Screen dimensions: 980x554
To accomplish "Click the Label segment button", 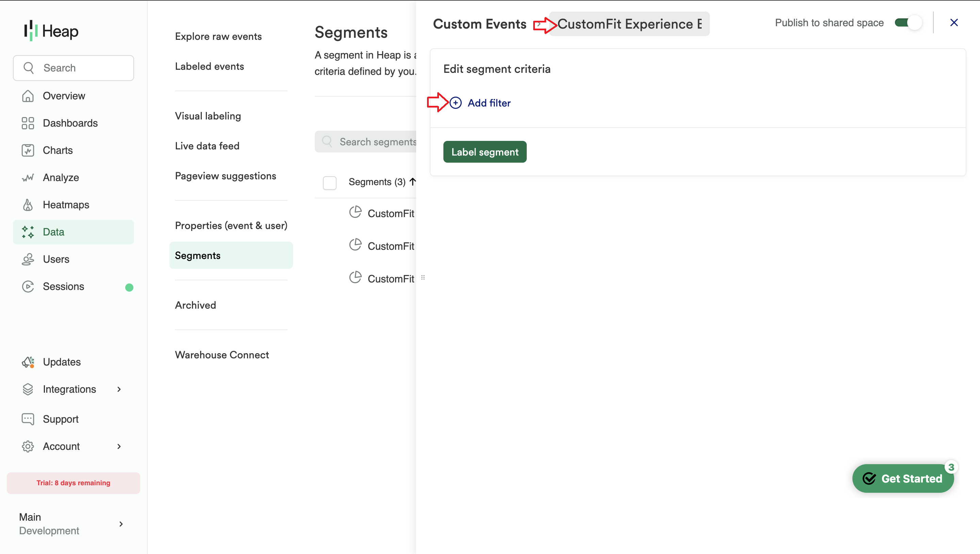I will [x=485, y=152].
